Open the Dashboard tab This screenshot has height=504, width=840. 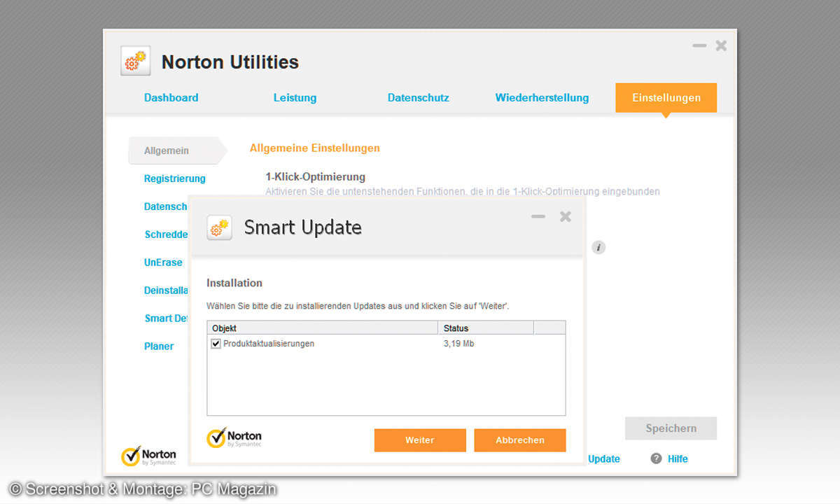[x=171, y=97]
